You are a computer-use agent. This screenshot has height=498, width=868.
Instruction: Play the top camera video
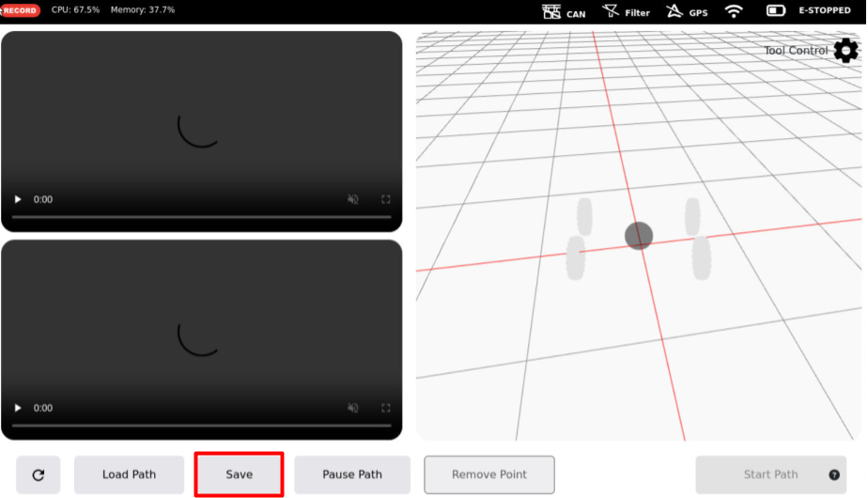18,199
